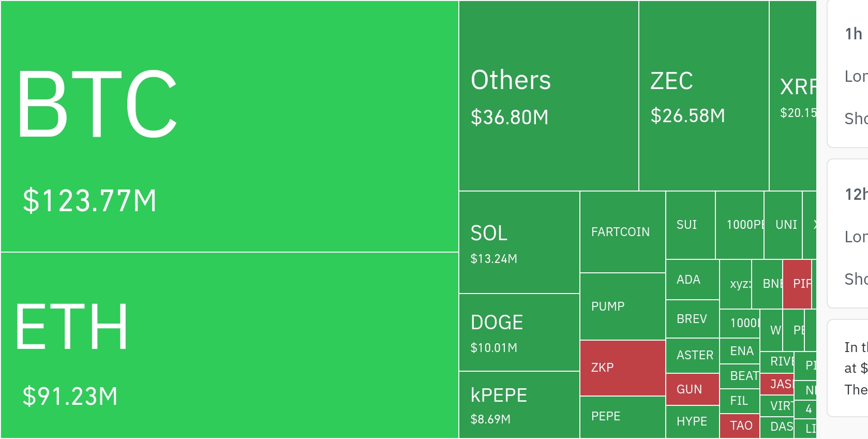Click the BREV tile

[x=692, y=319]
